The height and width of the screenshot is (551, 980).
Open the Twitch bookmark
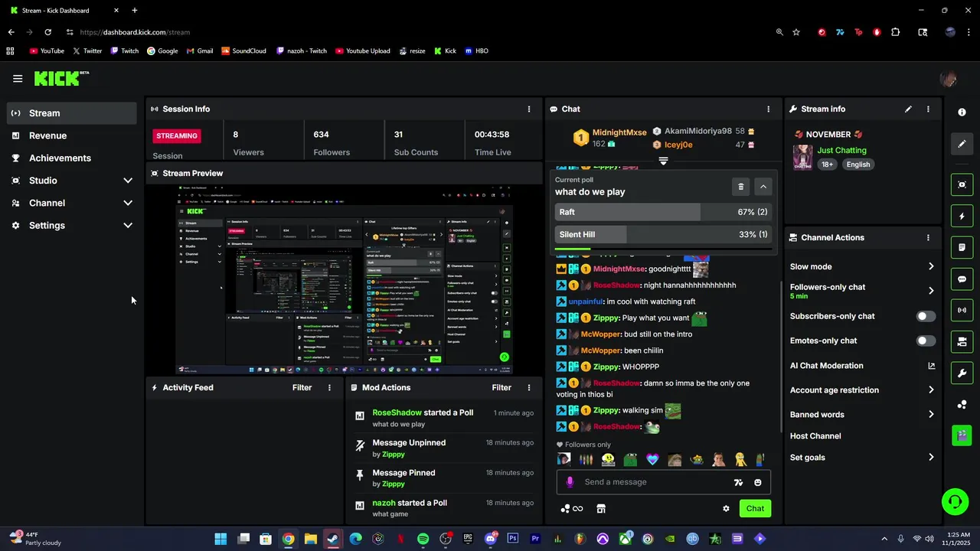(125, 51)
